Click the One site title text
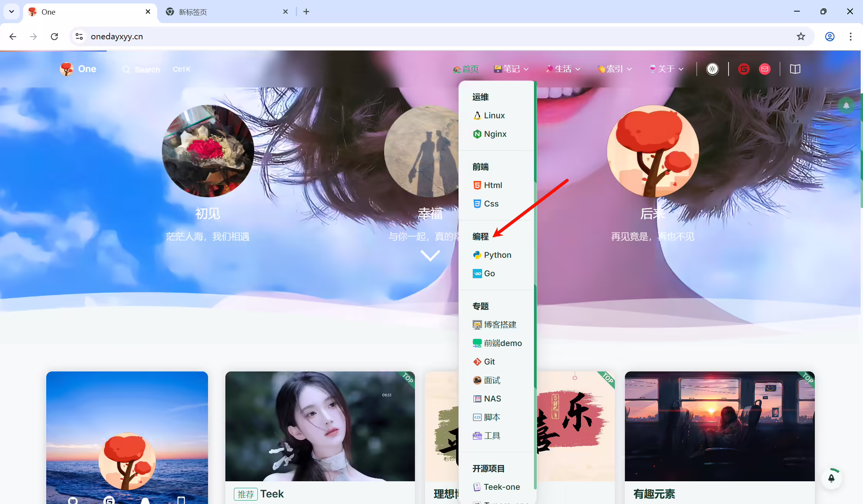Viewport: 863px width, 504px height. pos(87,69)
